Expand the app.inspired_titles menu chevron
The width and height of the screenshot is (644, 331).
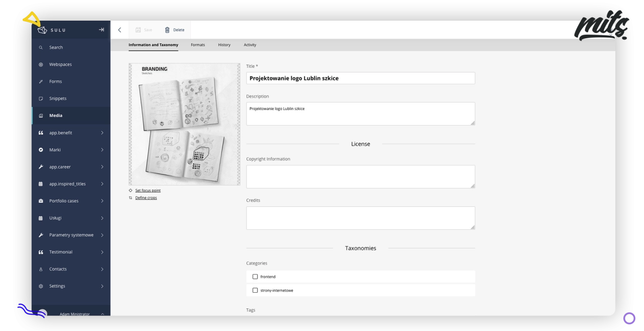(102, 184)
